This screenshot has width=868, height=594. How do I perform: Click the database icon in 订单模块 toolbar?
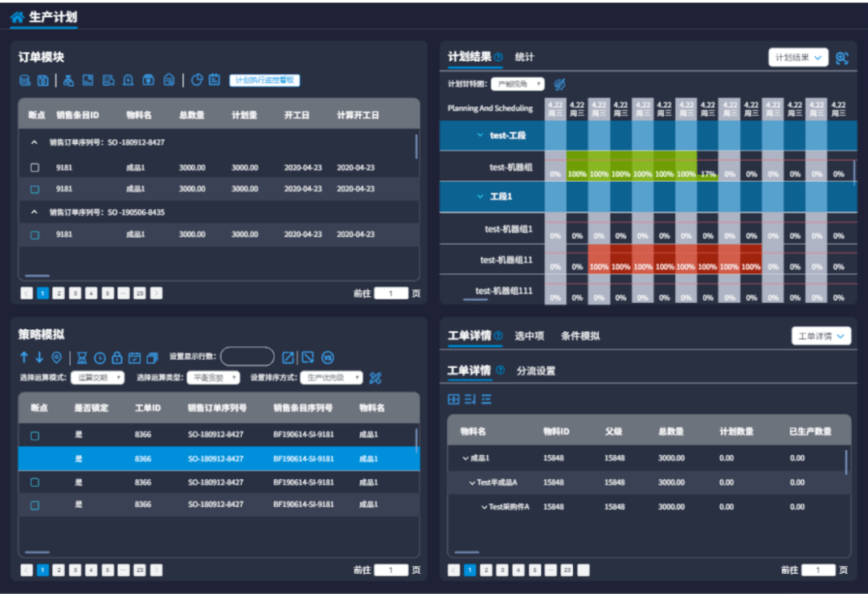[25, 80]
